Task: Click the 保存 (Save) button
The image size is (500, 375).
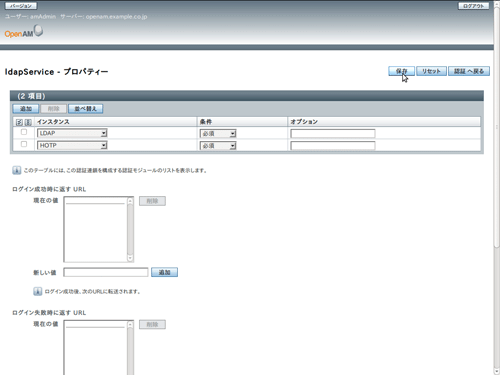Action: click(401, 71)
